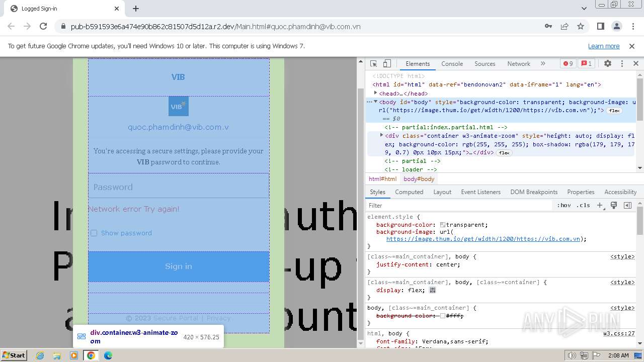This screenshot has width=644, height=362.
Task: Expand the div container w3-animate-zoom node
Action: point(382,136)
